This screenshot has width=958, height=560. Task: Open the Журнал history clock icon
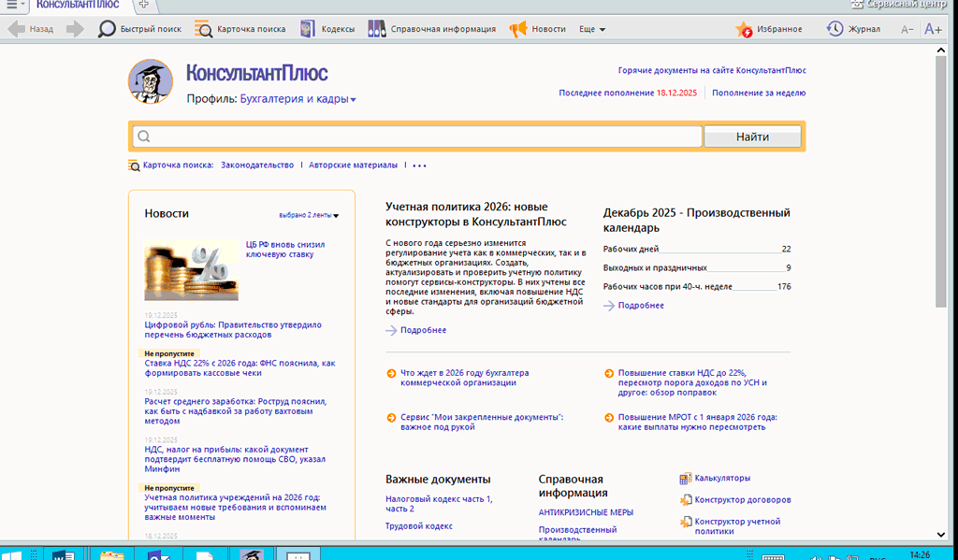coord(835,29)
